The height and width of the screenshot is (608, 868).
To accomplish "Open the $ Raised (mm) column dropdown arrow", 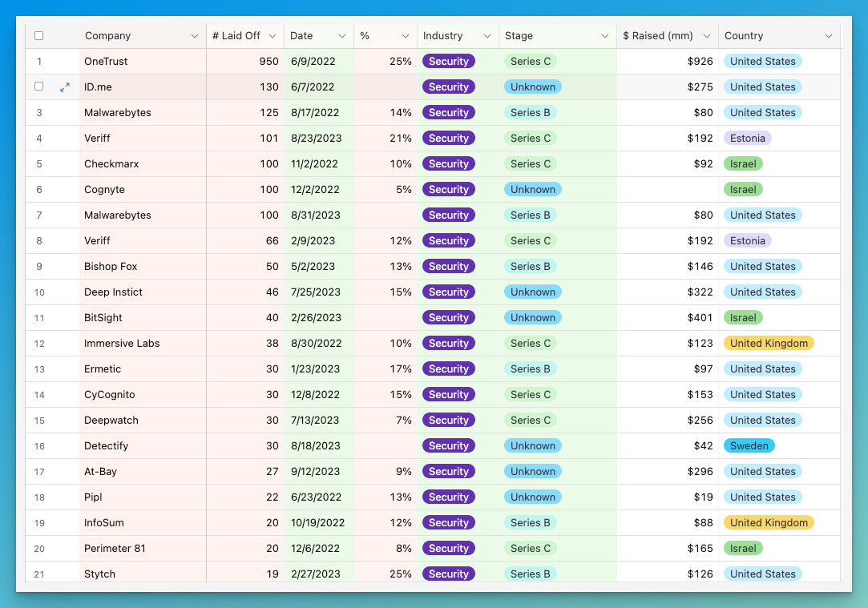I will 706,36.
